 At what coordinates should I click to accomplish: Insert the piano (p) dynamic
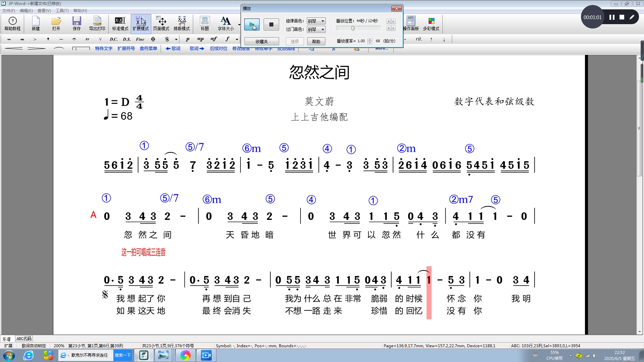click(187, 39)
